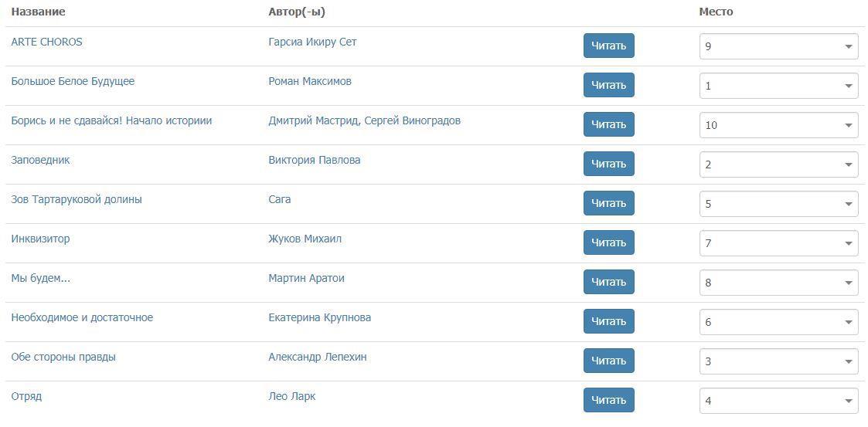Click the Обе стороны правды title
The image size is (868, 427).
pyautogui.click(x=63, y=357)
